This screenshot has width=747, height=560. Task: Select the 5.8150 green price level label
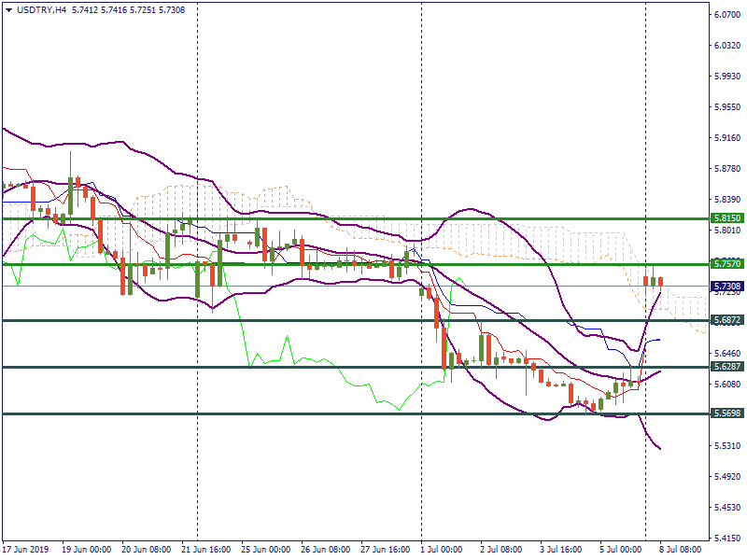point(726,218)
